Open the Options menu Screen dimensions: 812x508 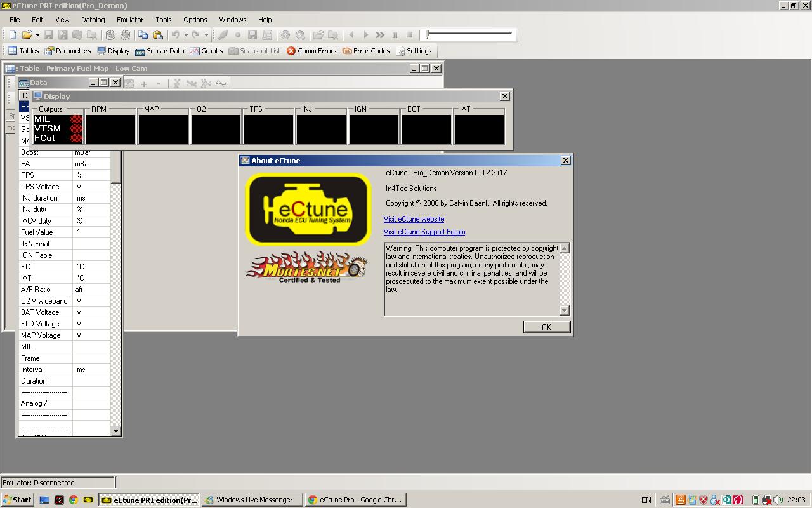195,20
